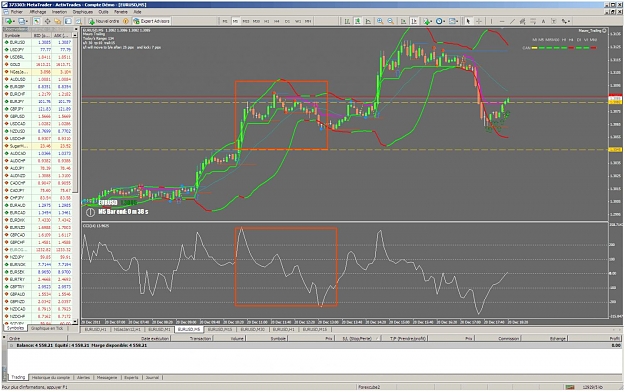Select the crosshair tool

pyautogui.click(x=479, y=21)
